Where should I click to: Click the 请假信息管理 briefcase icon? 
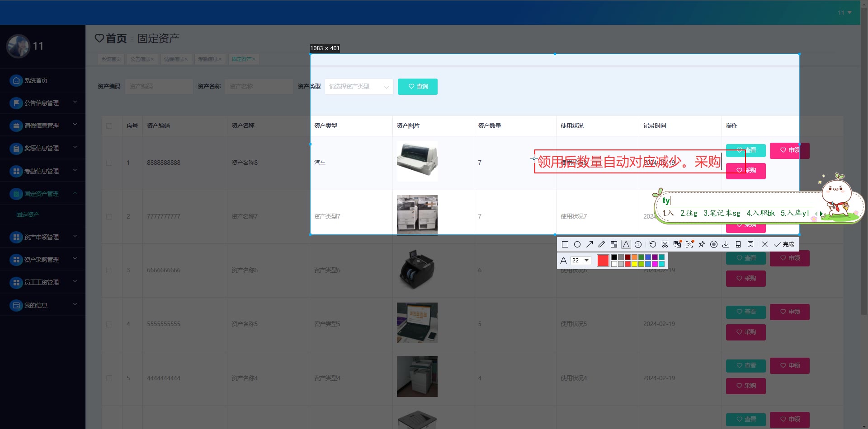[x=16, y=126]
